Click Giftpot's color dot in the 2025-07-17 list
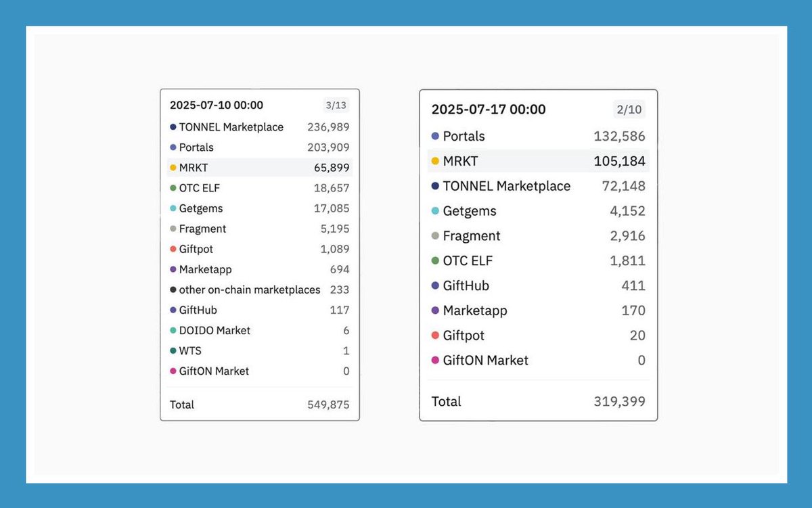Screen dimensions: 812x508 [x=435, y=336]
